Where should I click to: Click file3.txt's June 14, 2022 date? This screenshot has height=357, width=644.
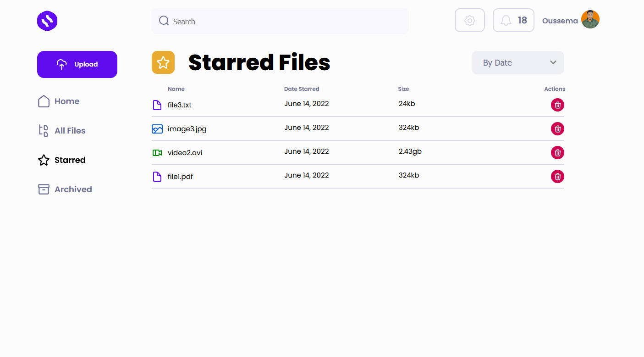pyautogui.click(x=307, y=104)
